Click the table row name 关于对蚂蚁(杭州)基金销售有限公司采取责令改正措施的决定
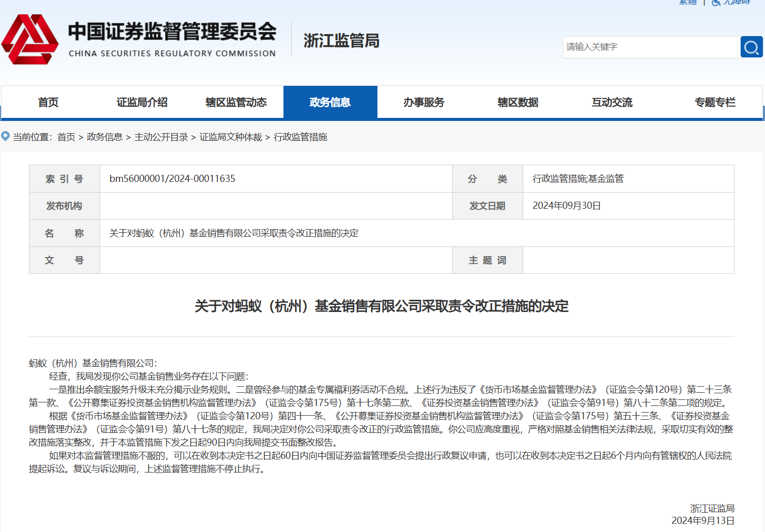The width and height of the screenshot is (765, 532). point(234,233)
